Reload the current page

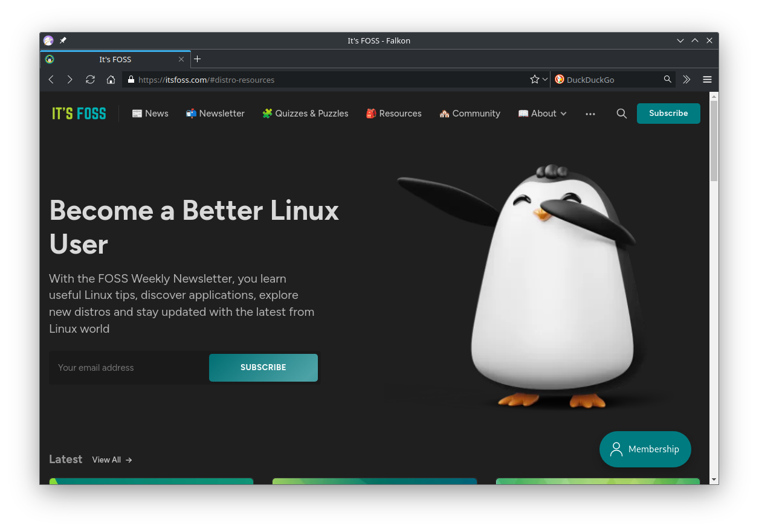pyautogui.click(x=90, y=79)
